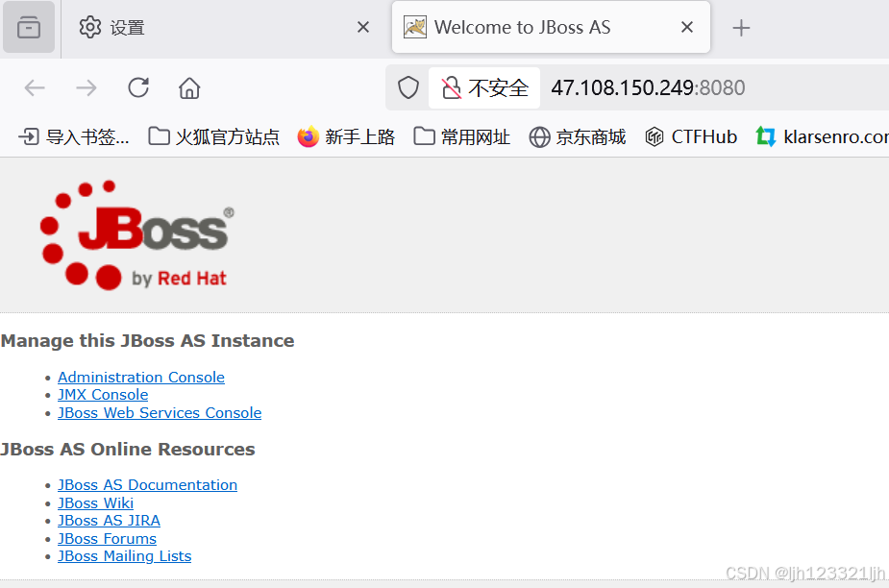This screenshot has height=588, width=889.
Task: Go forward to the next page
Action: click(x=86, y=87)
